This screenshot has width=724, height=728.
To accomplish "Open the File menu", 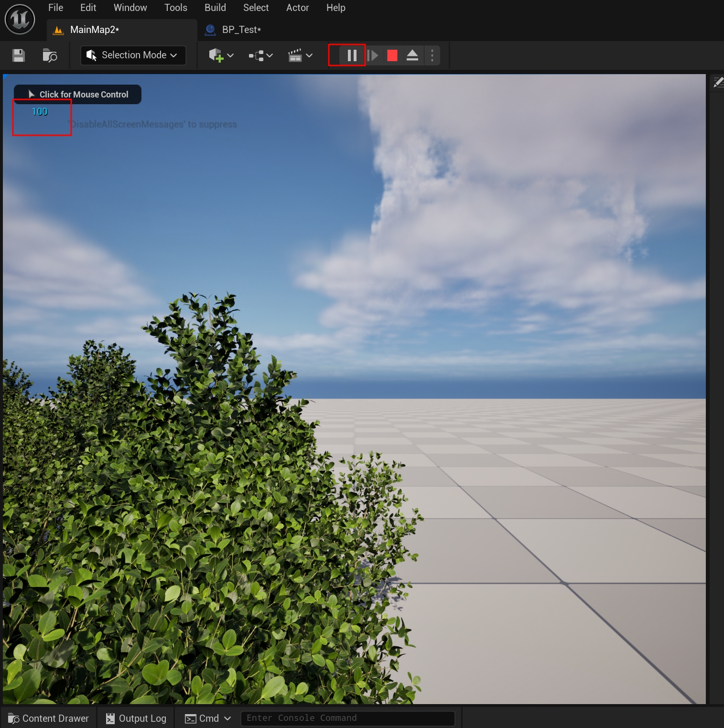I will [56, 8].
